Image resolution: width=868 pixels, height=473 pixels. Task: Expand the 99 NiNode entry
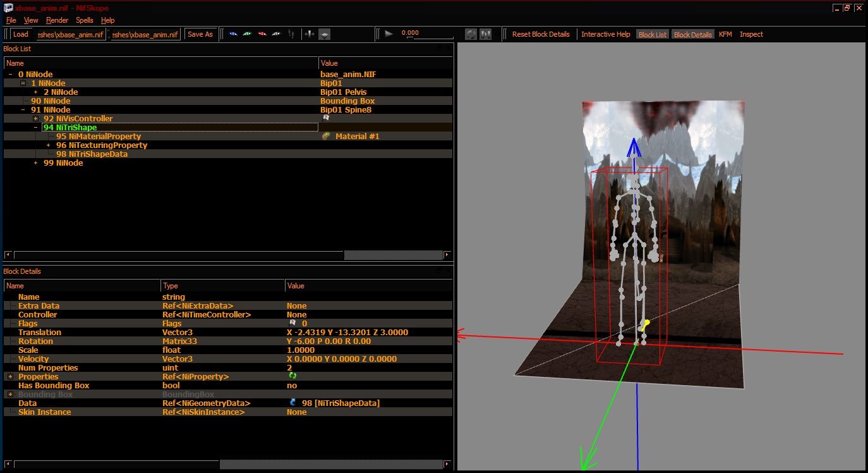tap(35, 163)
